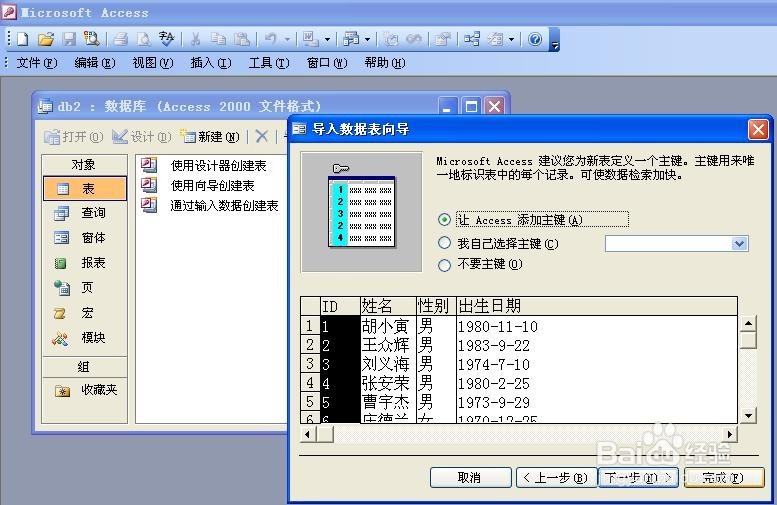777x505 pixels.
Task: Click the New Object toolbar icon
Action: (x=495, y=39)
